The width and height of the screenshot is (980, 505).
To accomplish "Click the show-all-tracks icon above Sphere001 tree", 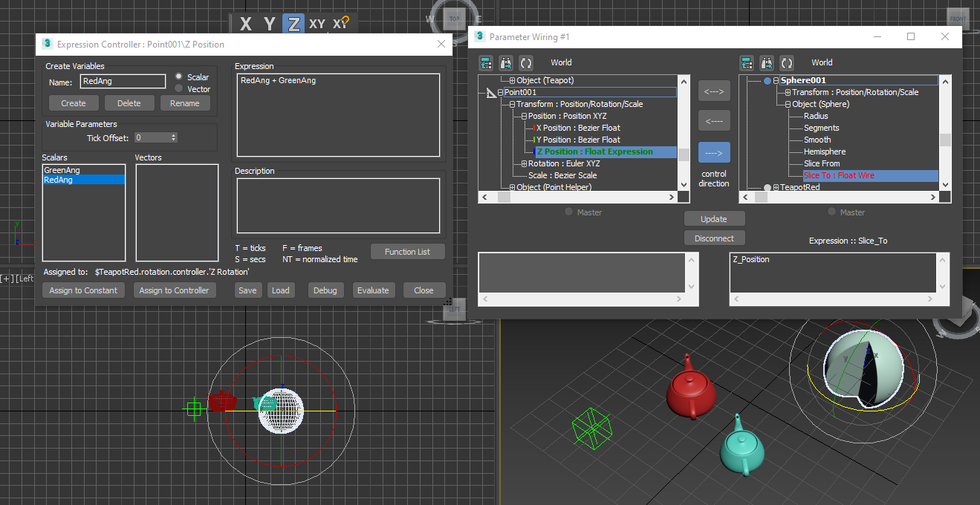I will (x=747, y=62).
